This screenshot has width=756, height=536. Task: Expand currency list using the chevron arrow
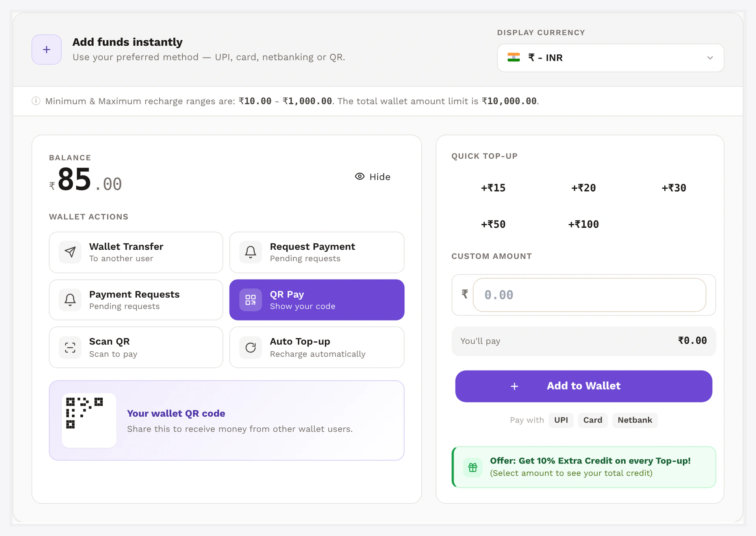point(710,58)
